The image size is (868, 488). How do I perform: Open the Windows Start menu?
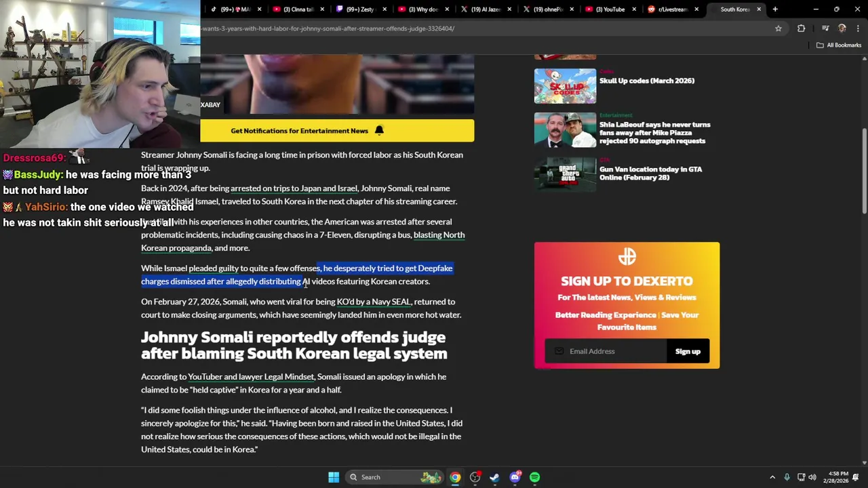coord(334,477)
